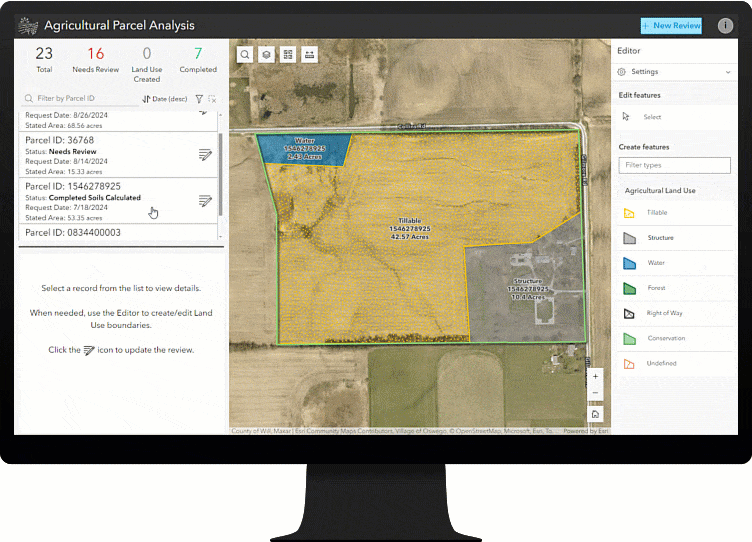This screenshot has width=752, height=542.
Task: Open the measurement tool on map
Action: (309, 55)
